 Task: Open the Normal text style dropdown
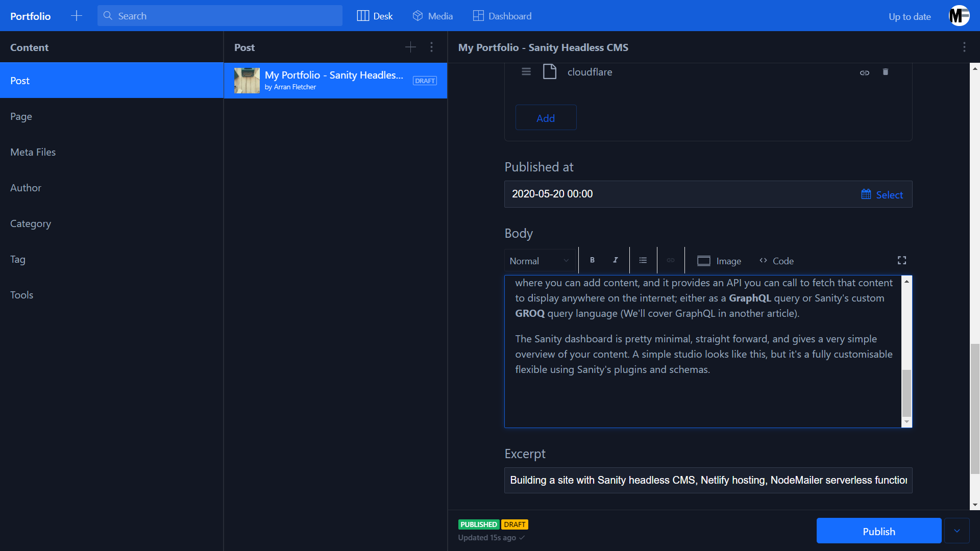(x=539, y=261)
